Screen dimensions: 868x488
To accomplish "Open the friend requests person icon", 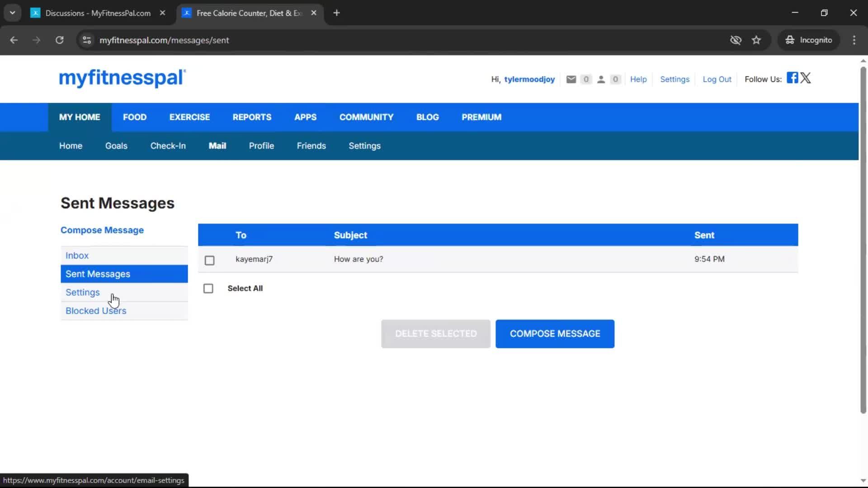I will click(x=601, y=80).
